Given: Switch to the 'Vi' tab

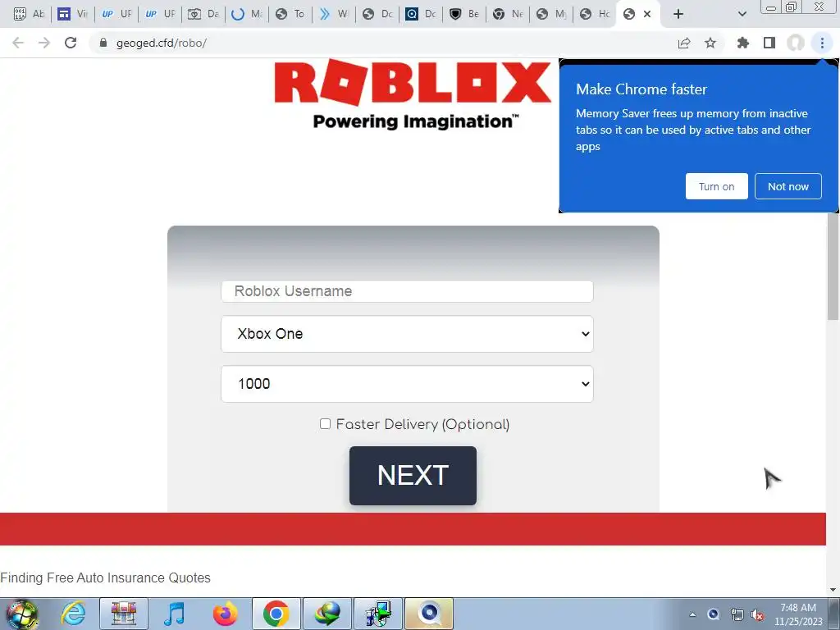Looking at the screenshot, I should [73, 14].
